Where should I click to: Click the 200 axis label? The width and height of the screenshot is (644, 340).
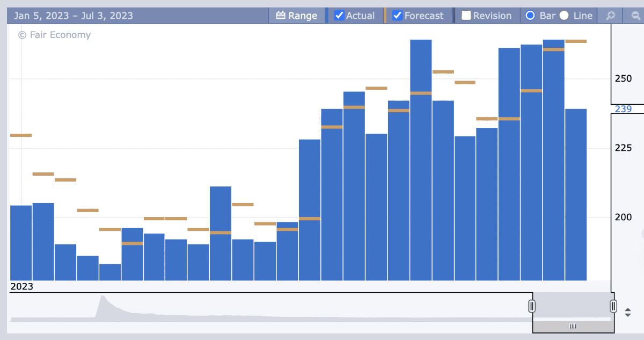[623, 217]
